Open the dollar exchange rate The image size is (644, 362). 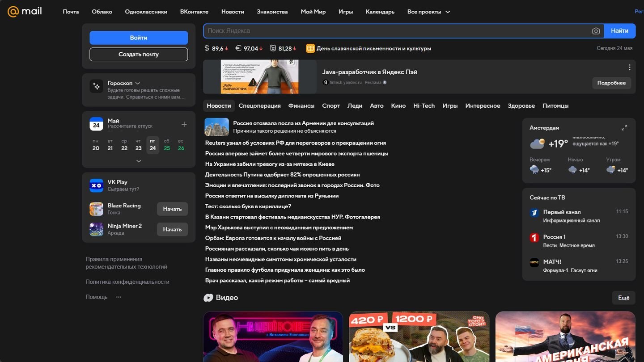coord(216,48)
